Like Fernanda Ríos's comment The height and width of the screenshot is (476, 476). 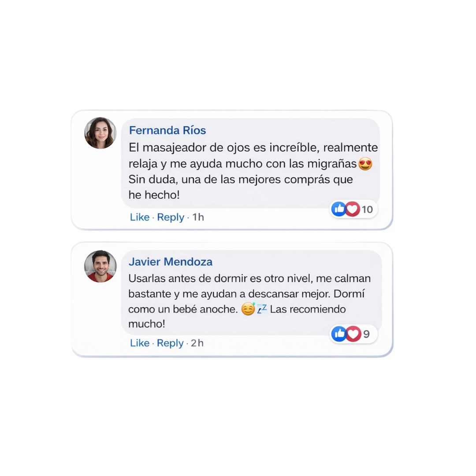tap(140, 217)
